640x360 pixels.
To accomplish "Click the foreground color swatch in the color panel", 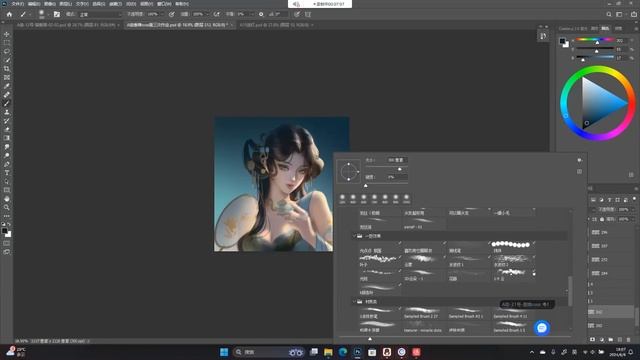I will point(562,41).
